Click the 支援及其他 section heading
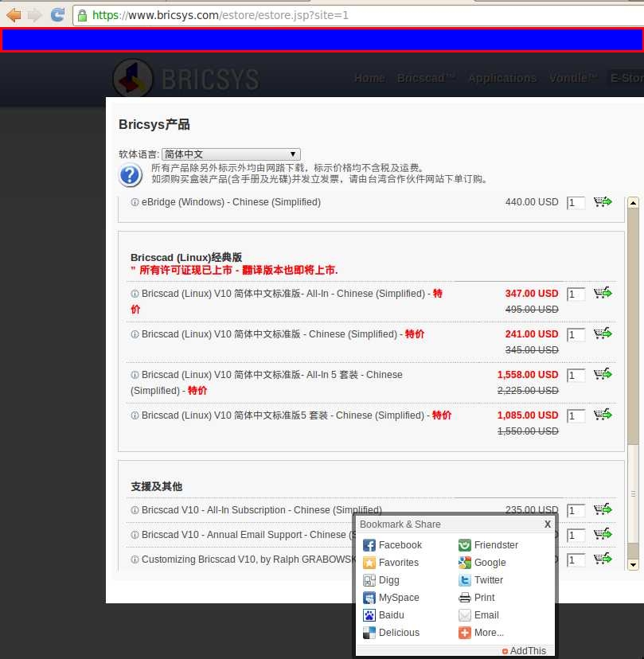The height and width of the screenshot is (659, 644). (x=156, y=486)
